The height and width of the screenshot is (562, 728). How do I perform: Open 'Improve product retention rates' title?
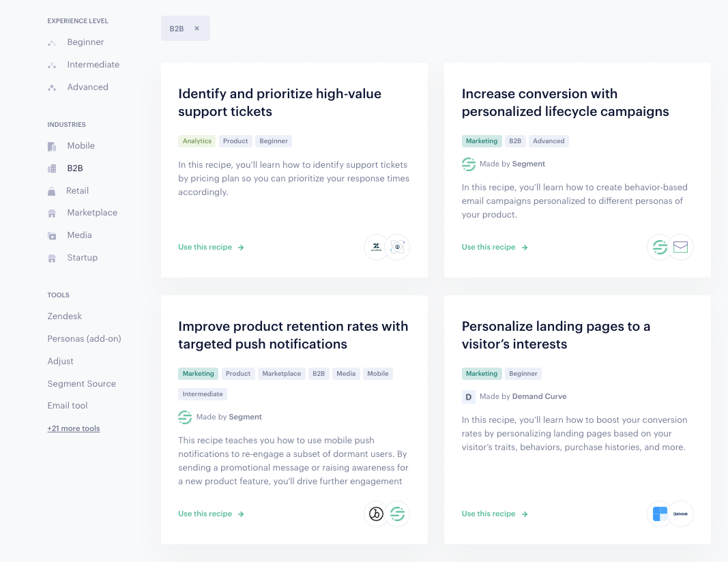click(x=293, y=335)
